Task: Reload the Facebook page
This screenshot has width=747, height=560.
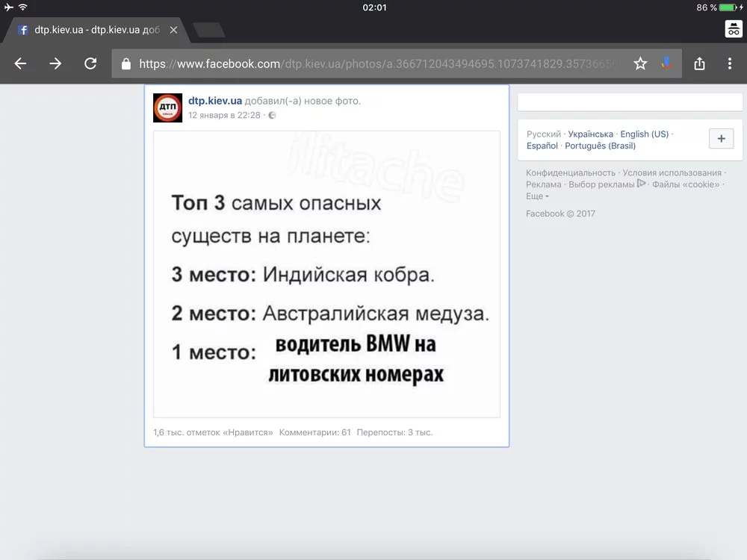Action: (x=90, y=63)
